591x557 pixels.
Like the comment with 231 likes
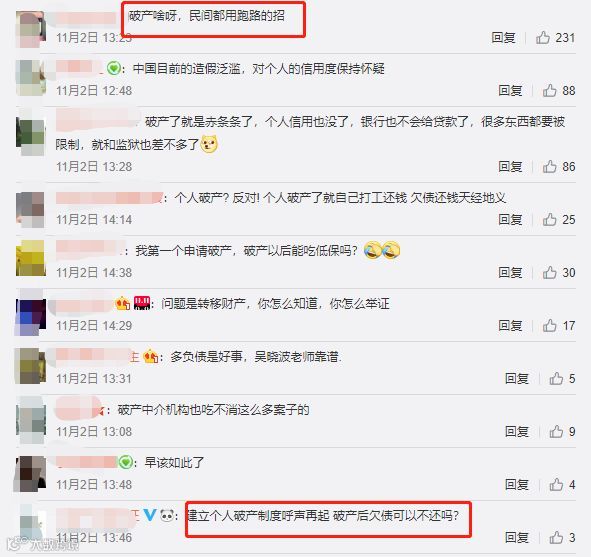[543, 37]
